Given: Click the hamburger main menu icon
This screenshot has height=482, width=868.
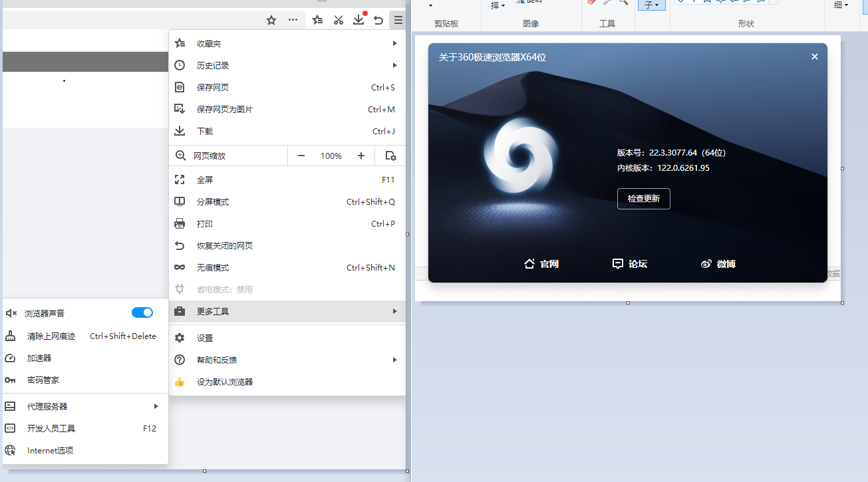Looking at the screenshot, I should (398, 20).
